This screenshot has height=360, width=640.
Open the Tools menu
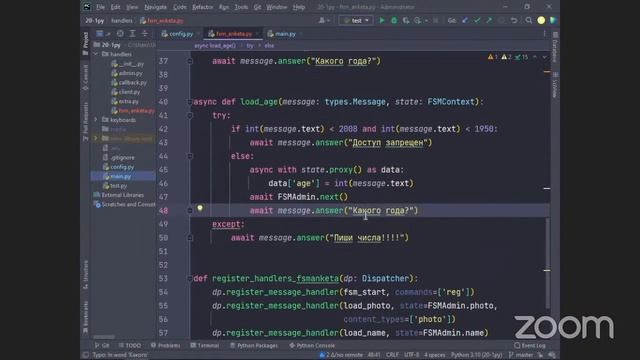[x=241, y=7]
